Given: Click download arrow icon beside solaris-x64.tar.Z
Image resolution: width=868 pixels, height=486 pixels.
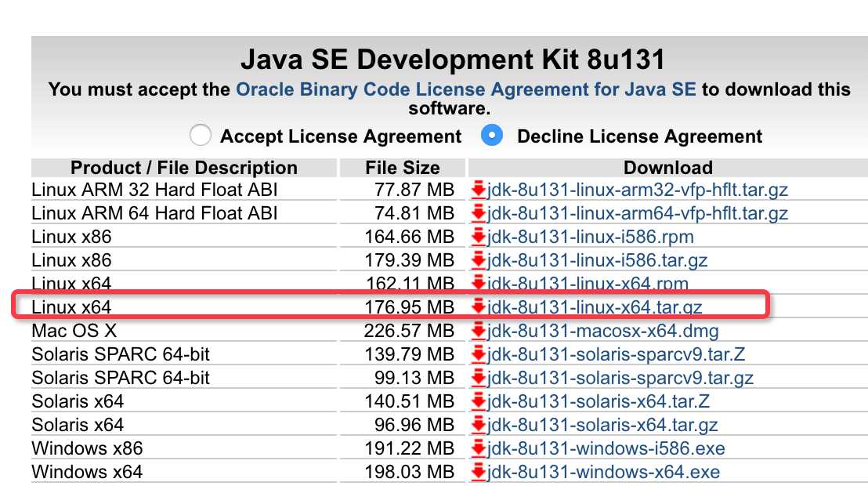Looking at the screenshot, I should point(479,401).
